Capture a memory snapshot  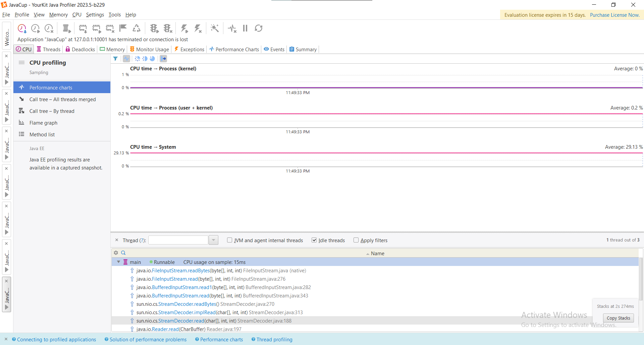click(x=83, y=28)
